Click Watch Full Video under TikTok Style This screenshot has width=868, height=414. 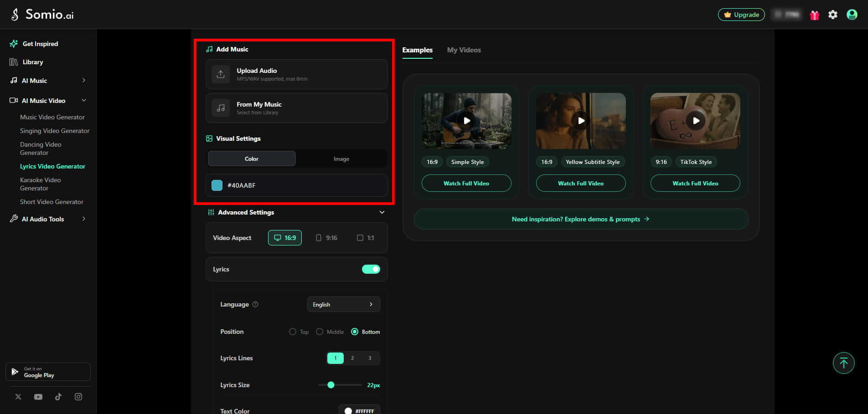tap(695, 183)
